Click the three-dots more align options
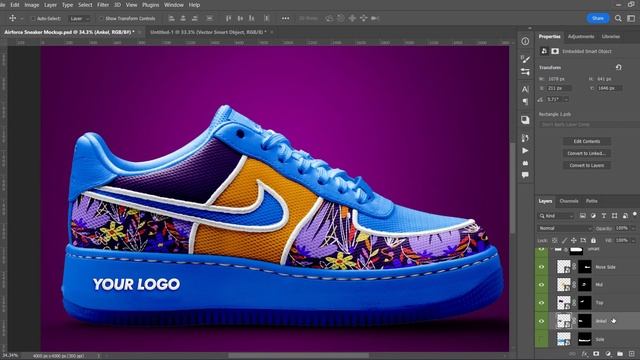 coord(285,18)
